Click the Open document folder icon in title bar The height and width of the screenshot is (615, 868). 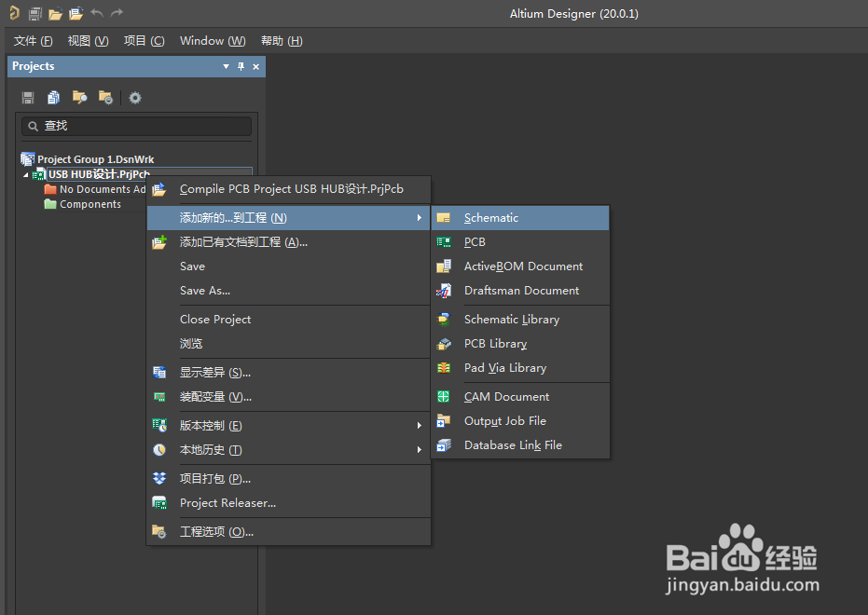55,13
